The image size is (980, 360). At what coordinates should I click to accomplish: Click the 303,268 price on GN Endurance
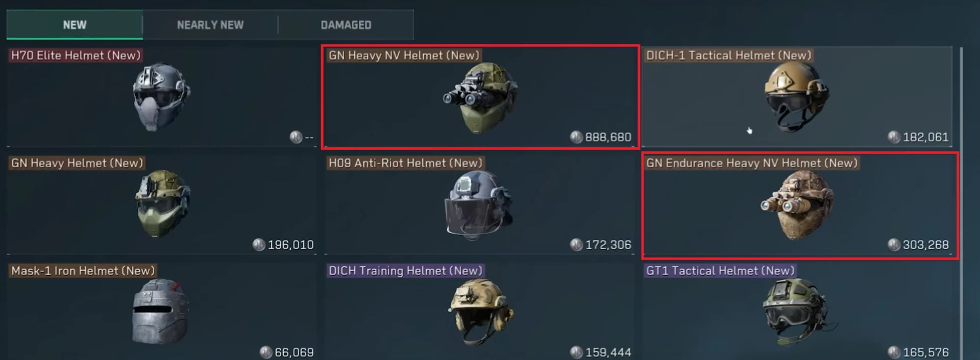pyautogui.click(x=925, y=245)
